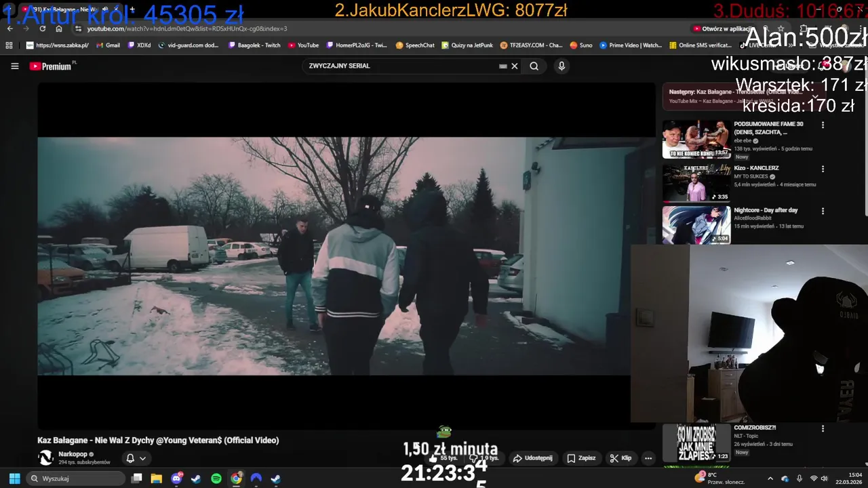Image resolution: width=868 pixels, height=488 pixels.
Task: Open options menu for PODSUMOWANIE FAME 30
Action: tap(823, 125)
